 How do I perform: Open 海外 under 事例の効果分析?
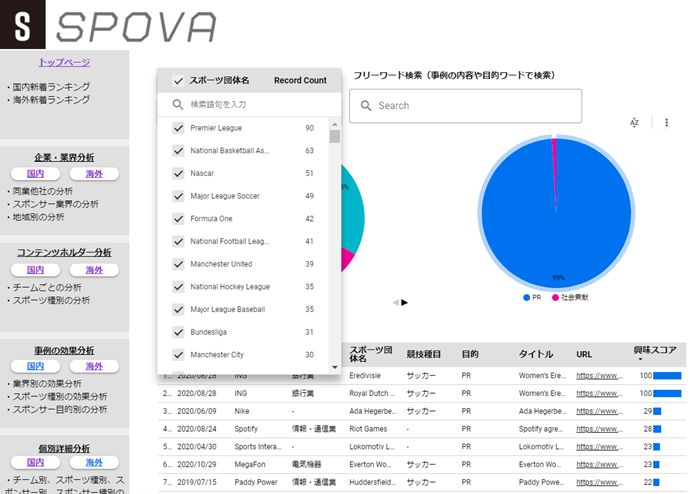[94, 366]
